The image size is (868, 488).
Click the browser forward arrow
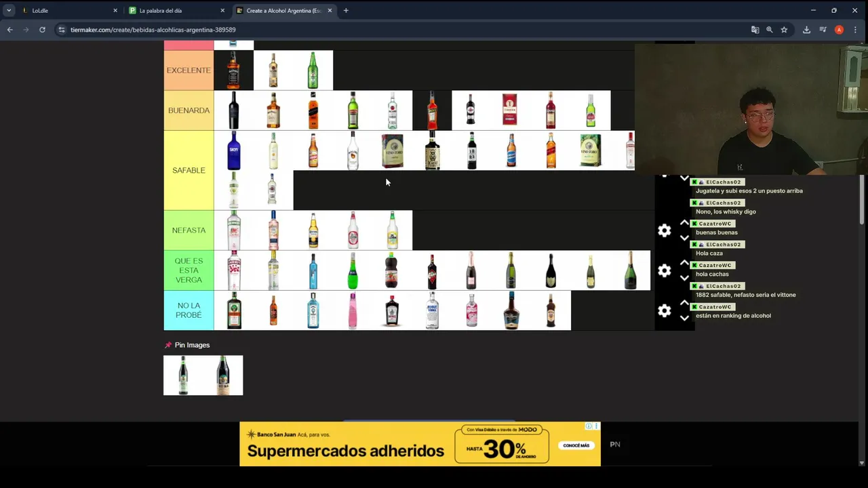(x=26, y=30)
